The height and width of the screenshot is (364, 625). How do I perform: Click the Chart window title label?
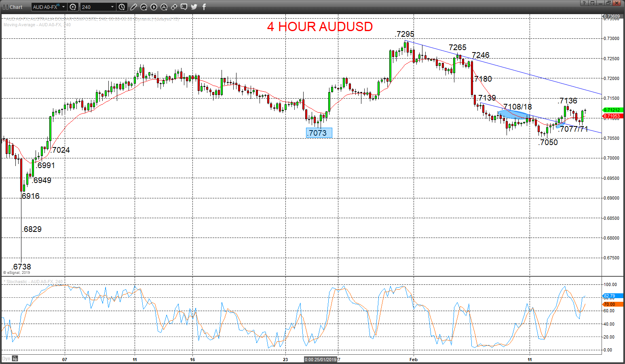(x=16, y=7)
